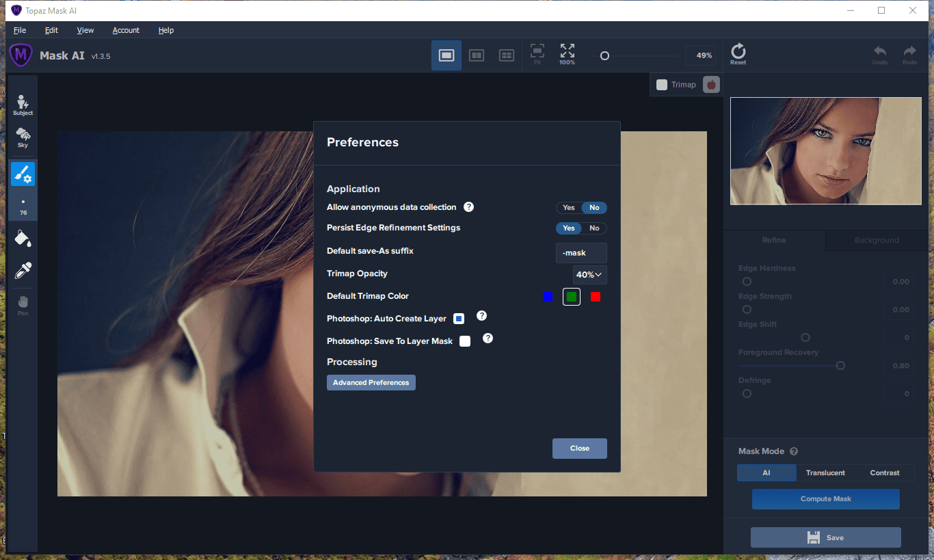
Task: Switch to the Refine tab
Action: click(x=774, y=240)
